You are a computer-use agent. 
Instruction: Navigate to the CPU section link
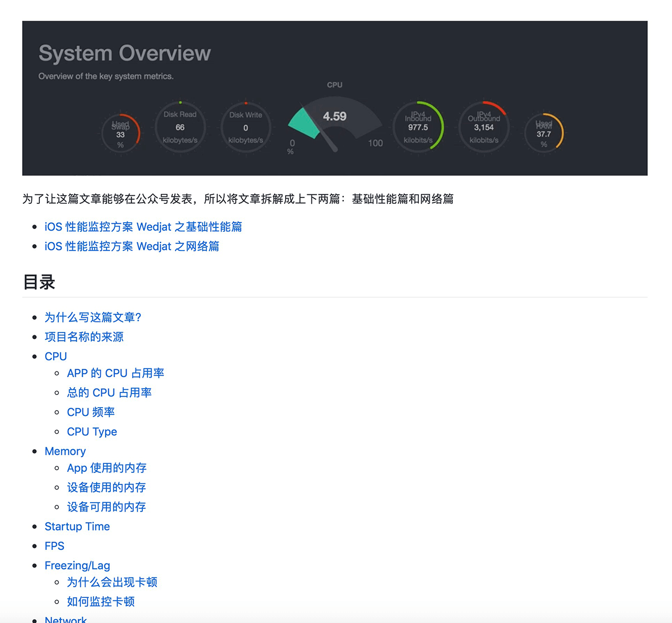(x=56, y=356)
